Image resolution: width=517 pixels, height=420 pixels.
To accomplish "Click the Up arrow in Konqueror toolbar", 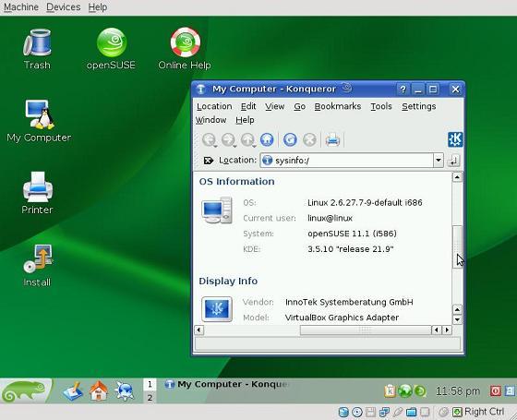I will coord(247,139).
